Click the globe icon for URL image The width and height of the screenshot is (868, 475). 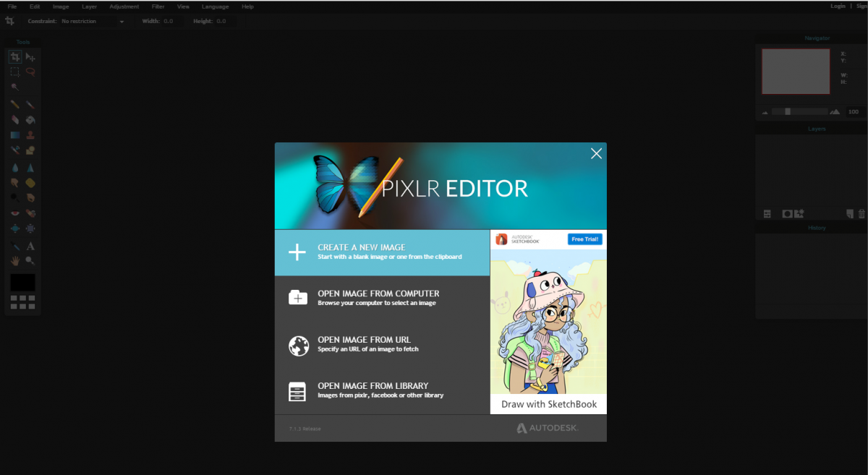pyautogui.click(x=298, y=346)
